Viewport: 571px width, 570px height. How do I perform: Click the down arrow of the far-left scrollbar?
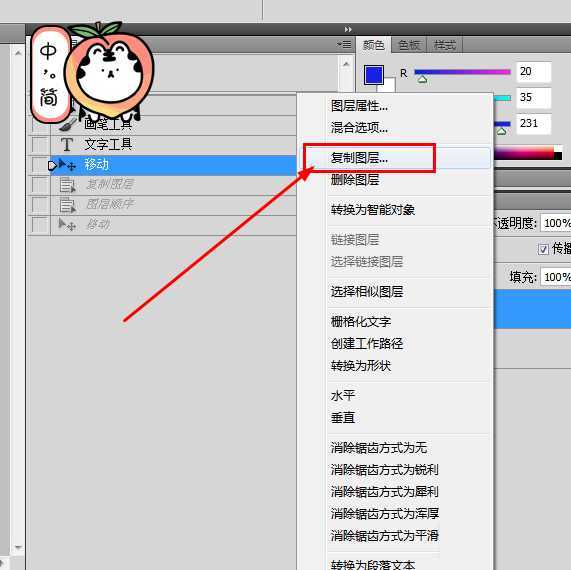[x=18, y=547]
